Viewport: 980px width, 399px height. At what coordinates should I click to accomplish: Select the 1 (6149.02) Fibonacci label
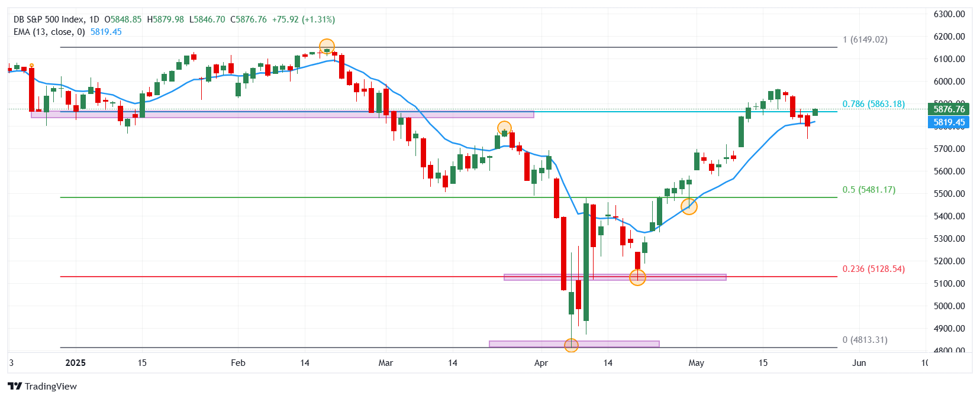pos(865,40)
